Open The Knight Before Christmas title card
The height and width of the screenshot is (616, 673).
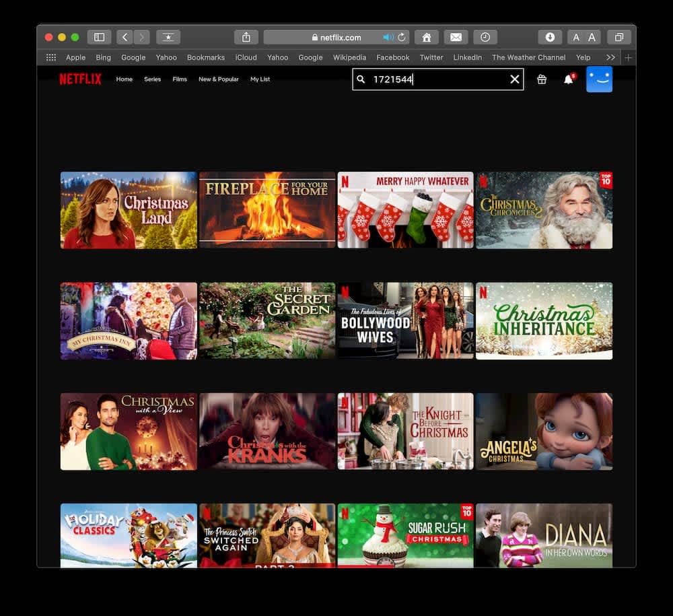tap(406, 432)
